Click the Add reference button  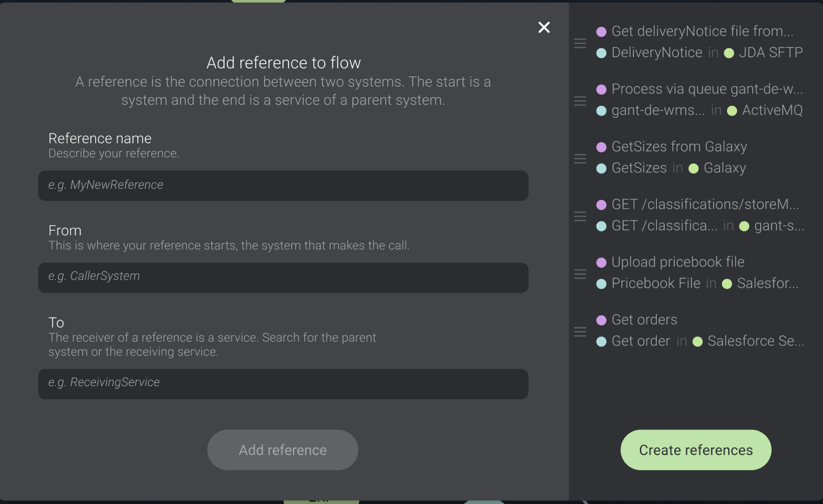(x=283, y=450)
